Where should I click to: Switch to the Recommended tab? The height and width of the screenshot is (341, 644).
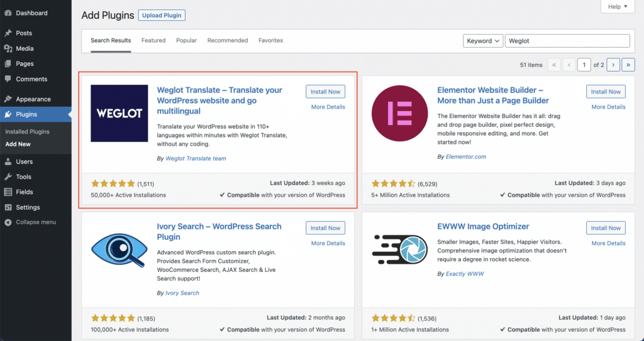[228, 41]
